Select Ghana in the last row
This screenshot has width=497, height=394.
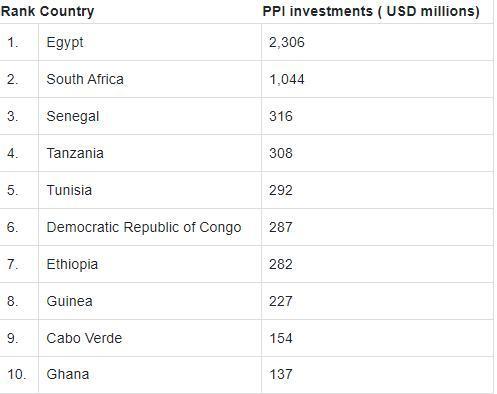click(68, 374)
